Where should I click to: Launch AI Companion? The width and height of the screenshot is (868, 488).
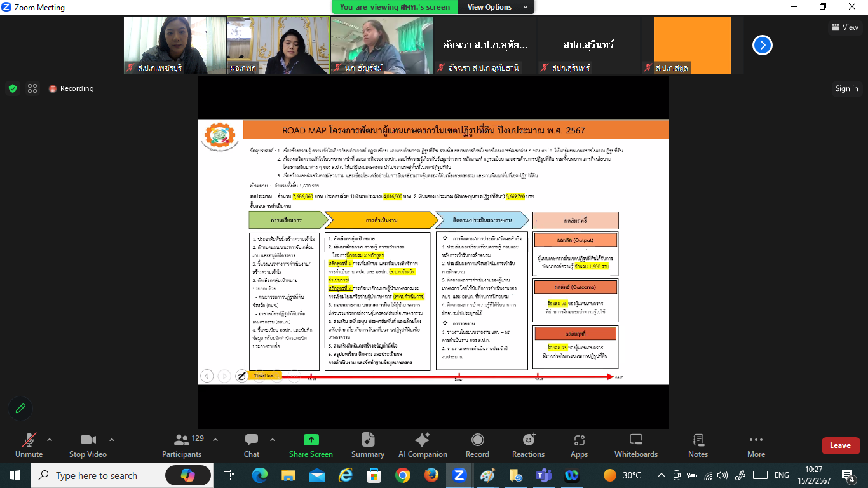423,445
